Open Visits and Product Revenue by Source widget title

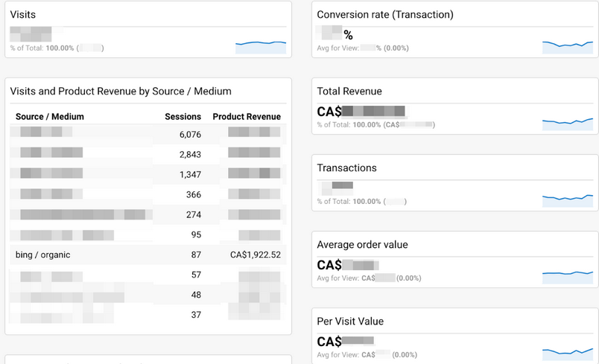tap(121, 91)
